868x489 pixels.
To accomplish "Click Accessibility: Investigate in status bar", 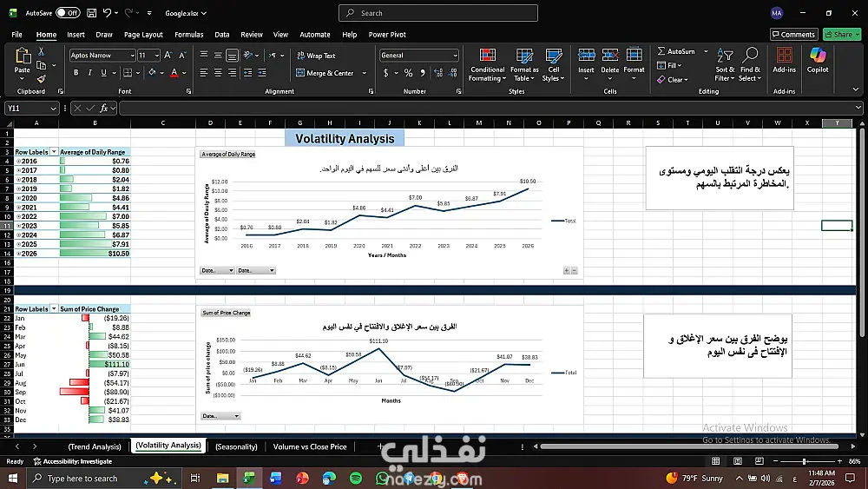I will point(73,461).
